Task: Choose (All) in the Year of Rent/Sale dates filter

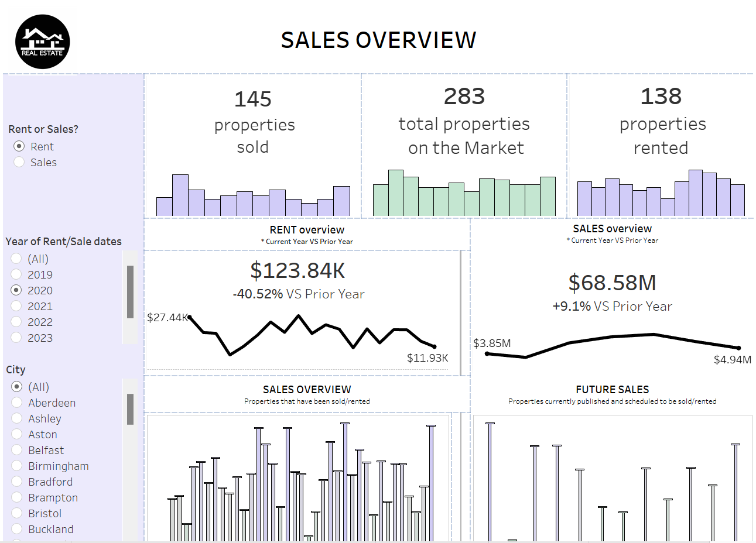Action: 16,259
